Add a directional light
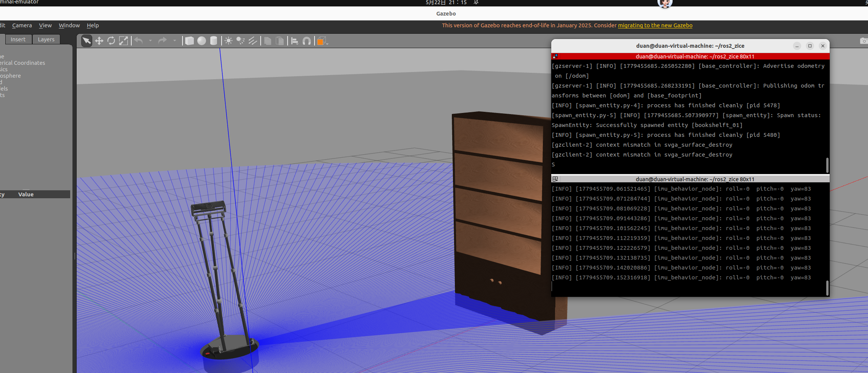 [253, 41]
